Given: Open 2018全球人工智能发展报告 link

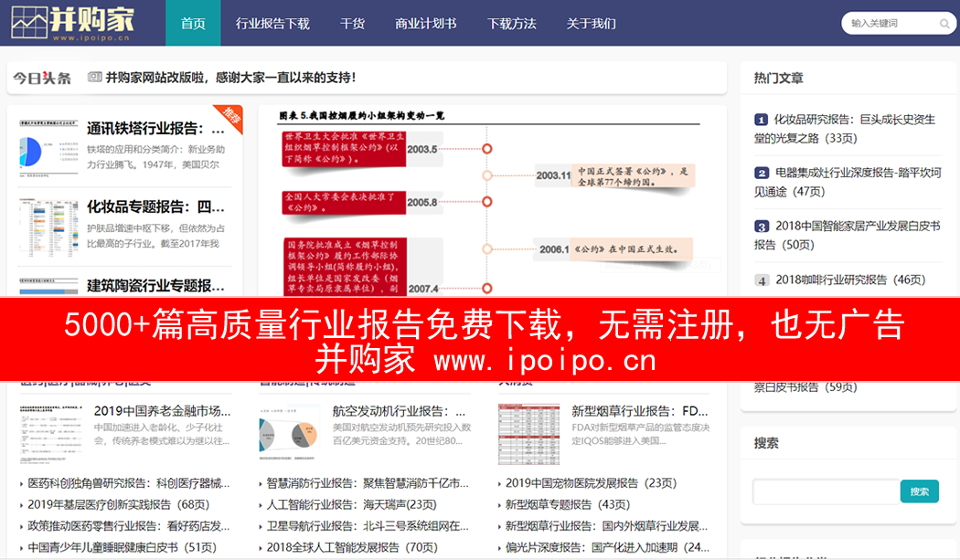Looking at the screenshot, I should [x=352, y=547].
